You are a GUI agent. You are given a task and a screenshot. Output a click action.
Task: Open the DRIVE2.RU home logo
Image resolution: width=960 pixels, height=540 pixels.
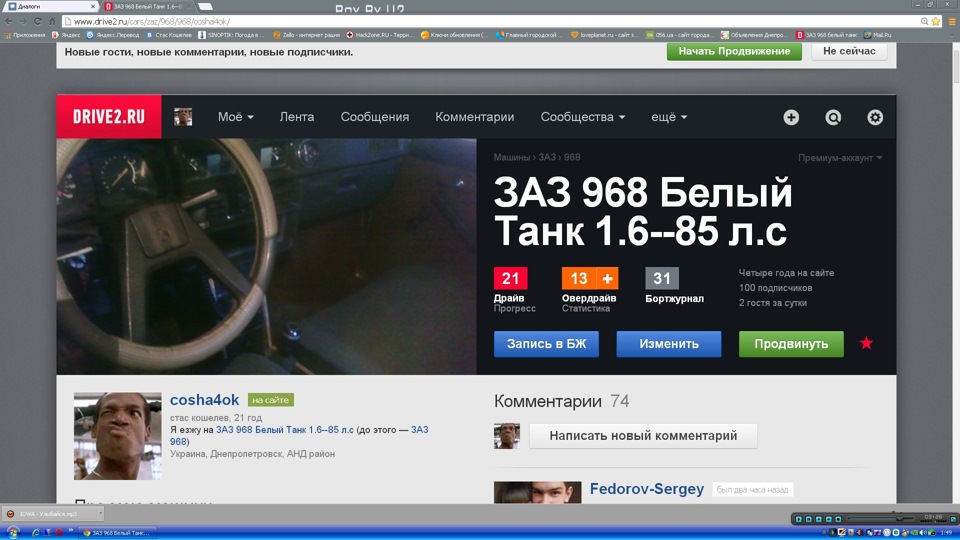pyautogui.click(x=109, y=116)
